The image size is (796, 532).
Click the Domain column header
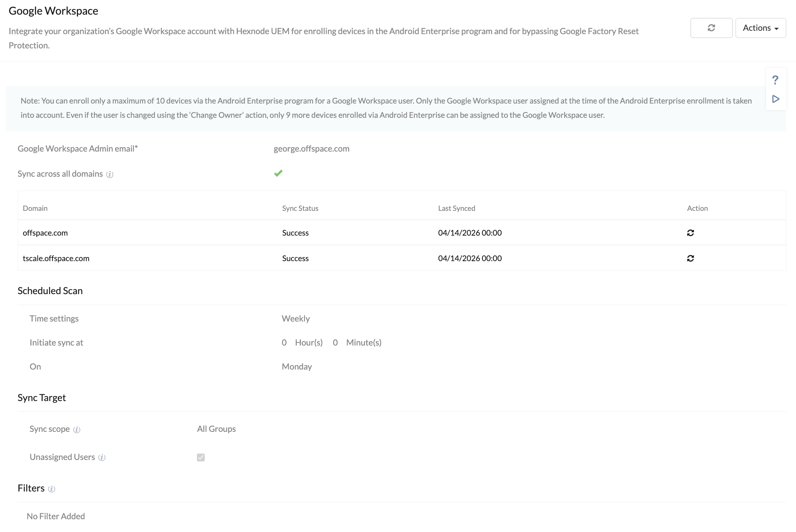pyautogui.click(x=35, y=208)
